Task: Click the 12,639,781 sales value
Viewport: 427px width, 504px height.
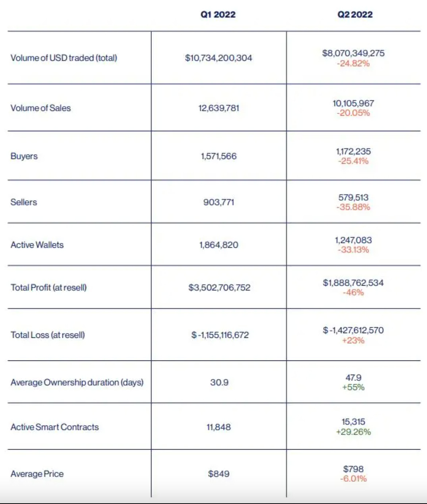Action: point(219,108)
